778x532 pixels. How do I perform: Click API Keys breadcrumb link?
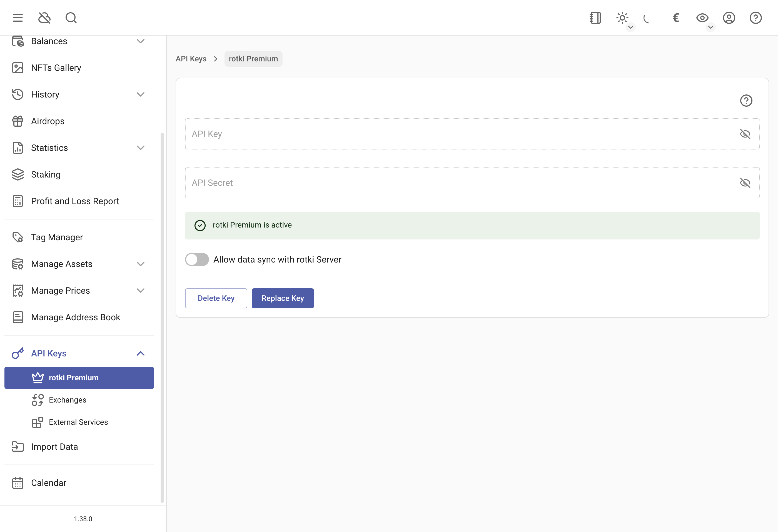pos(191,59)
